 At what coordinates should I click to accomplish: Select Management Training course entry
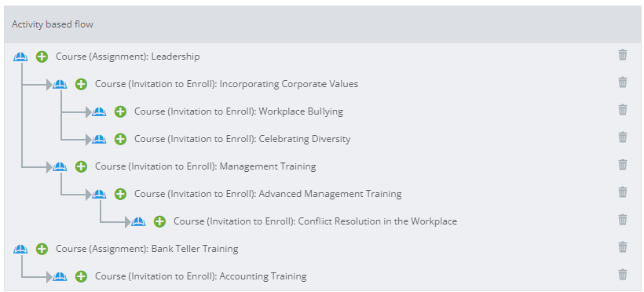[205, 166]
